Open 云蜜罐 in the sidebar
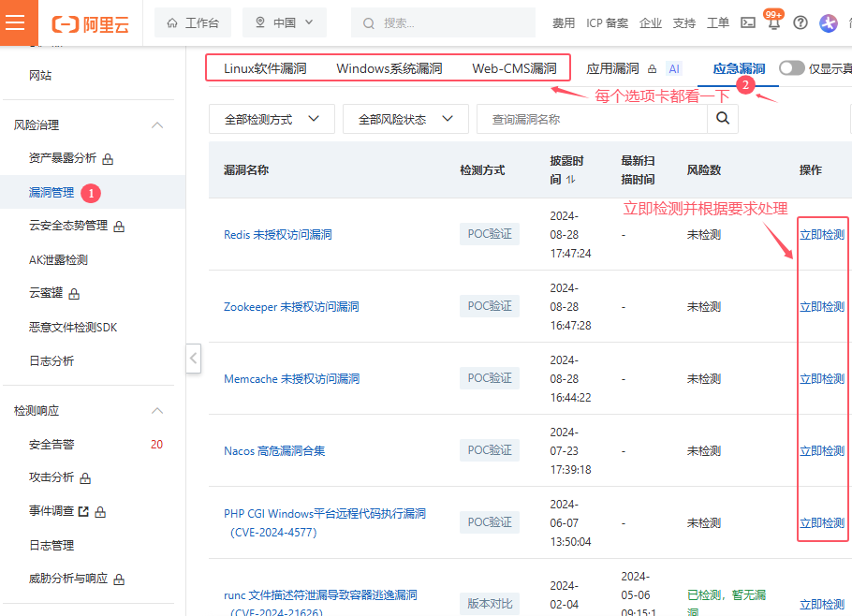Viewport: 852px width, 616px height. [x=46, y=293]
